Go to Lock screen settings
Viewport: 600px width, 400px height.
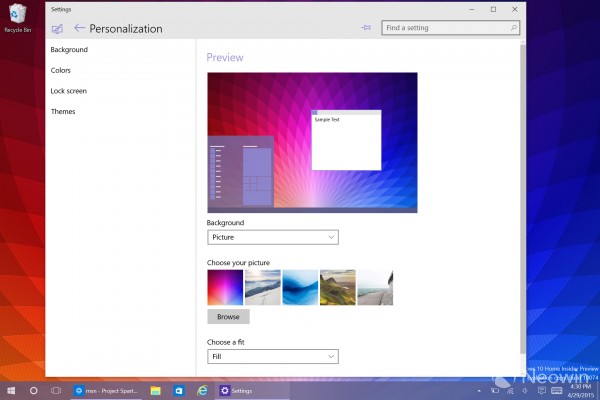point(67,91)
